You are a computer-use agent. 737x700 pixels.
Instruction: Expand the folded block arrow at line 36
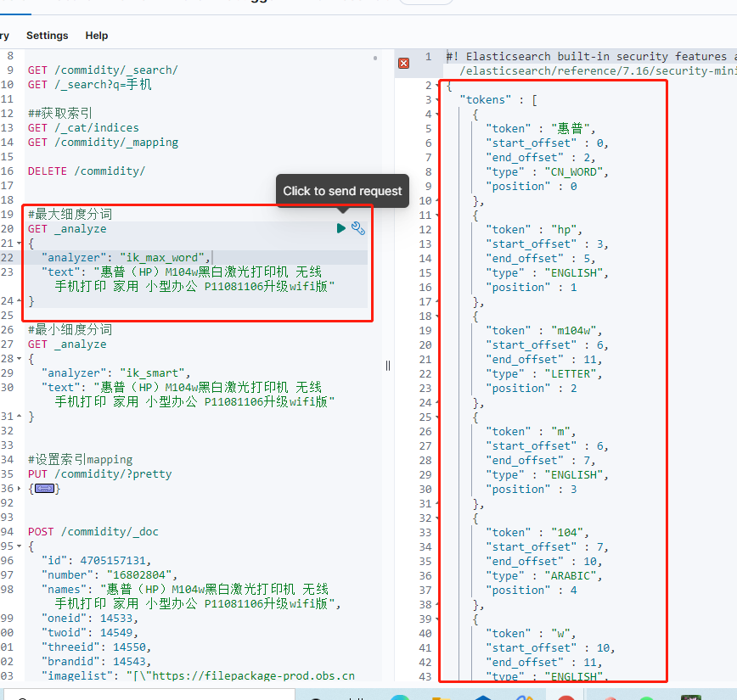coord(20,489)
